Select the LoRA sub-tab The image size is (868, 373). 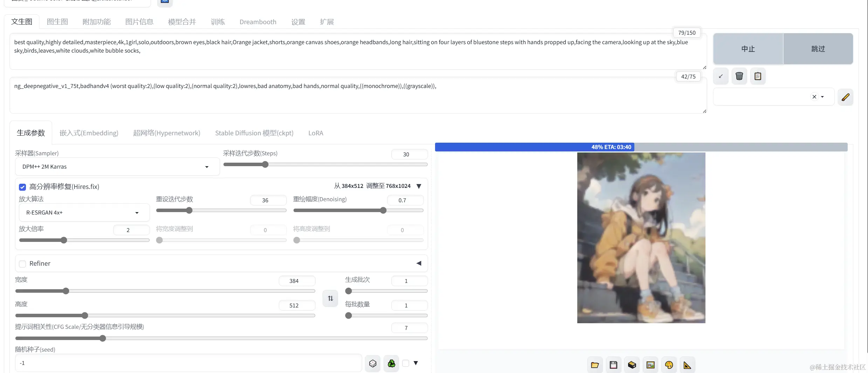[x=316, y=133]
